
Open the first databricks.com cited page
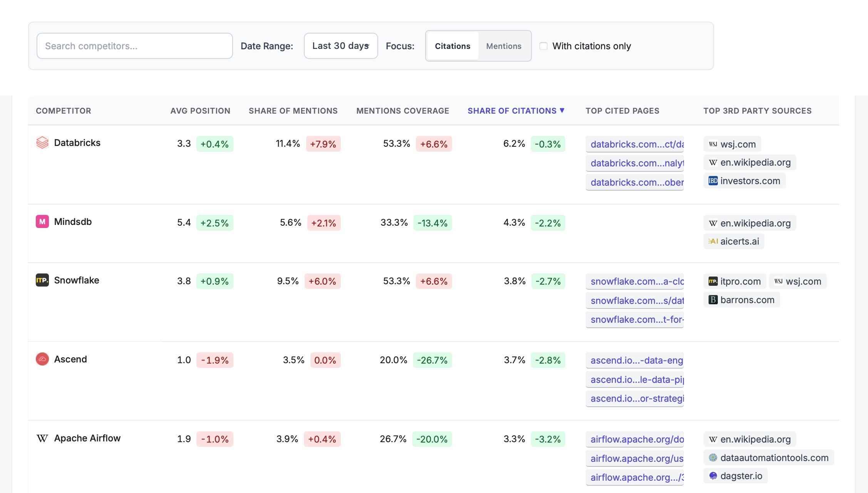pos(635,144)
